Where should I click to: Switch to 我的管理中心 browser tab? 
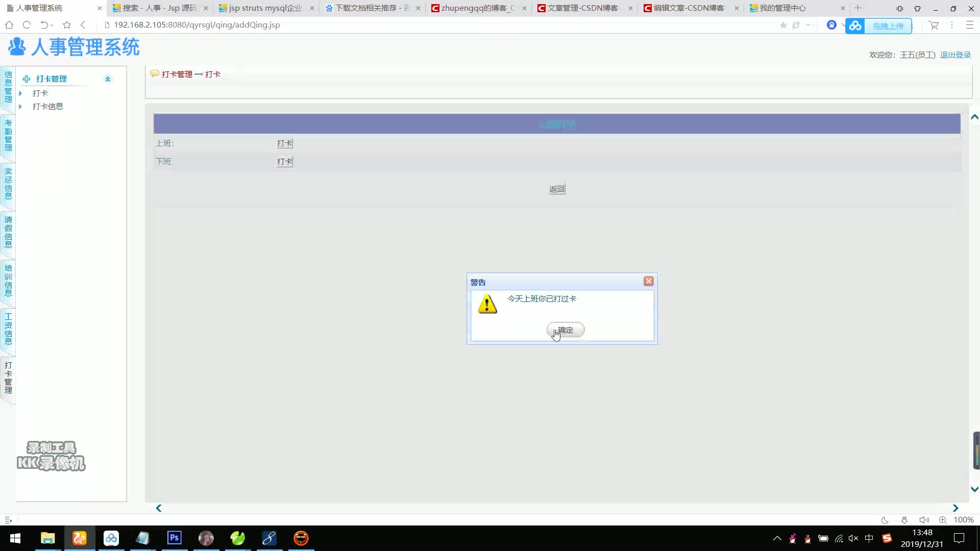point(796,8)
